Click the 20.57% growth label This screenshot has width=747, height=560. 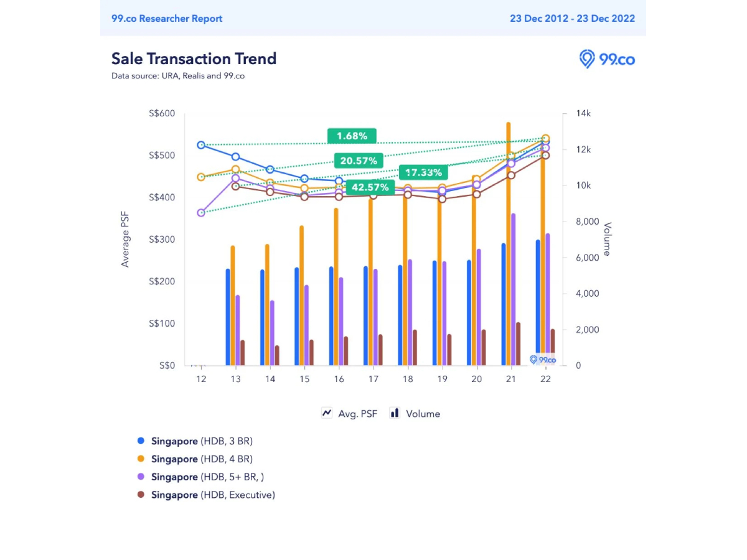click(x=358, y=161)
